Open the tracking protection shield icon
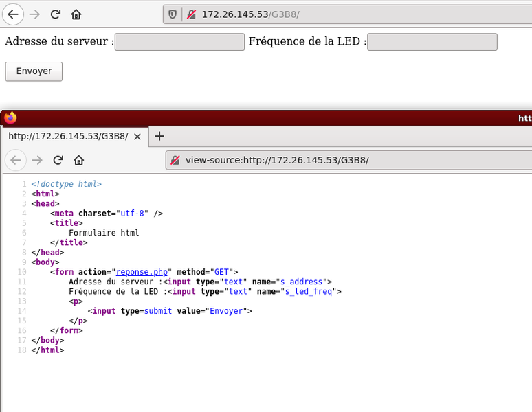 point(173,14)
